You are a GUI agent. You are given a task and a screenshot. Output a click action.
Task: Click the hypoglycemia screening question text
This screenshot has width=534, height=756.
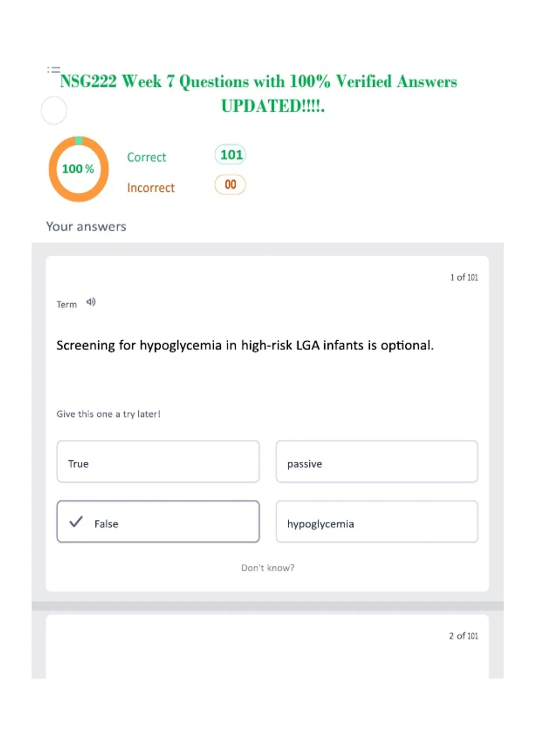click(245, 346)
